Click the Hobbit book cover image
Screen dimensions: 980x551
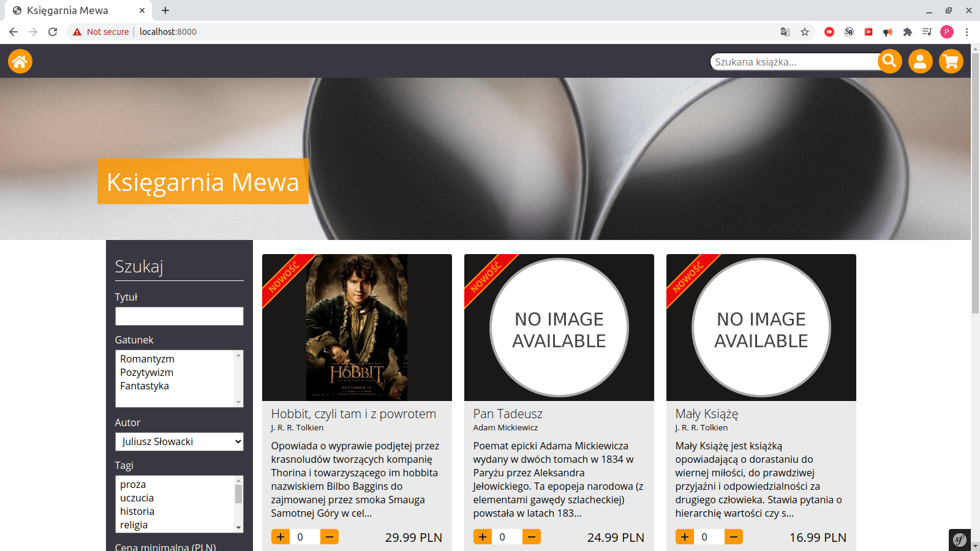[356, 328]
